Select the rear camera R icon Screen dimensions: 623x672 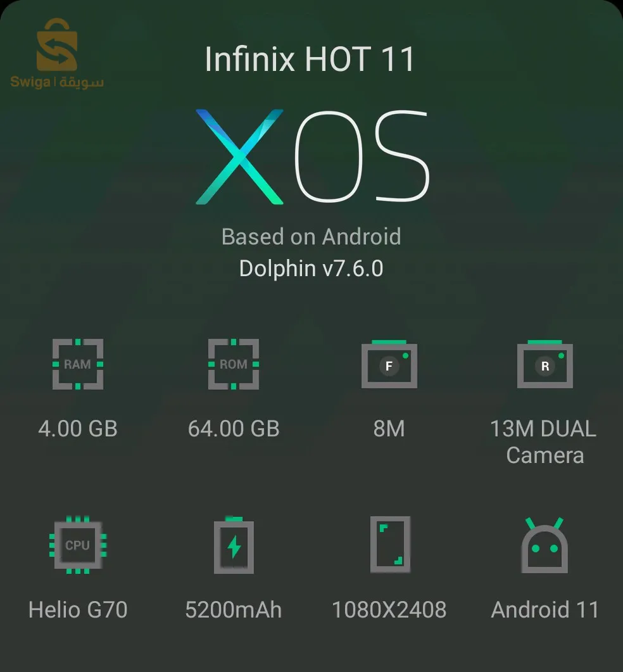tap(545, 364)
